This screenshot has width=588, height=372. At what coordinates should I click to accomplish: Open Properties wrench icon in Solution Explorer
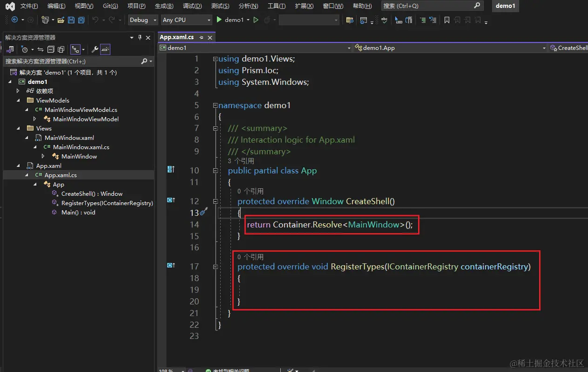point(95,49)
